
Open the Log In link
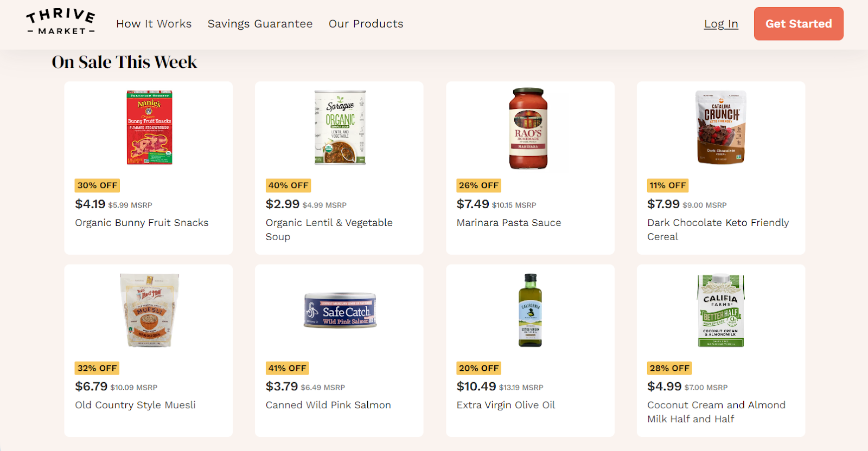pyautogui.click(x=720, y=24)
